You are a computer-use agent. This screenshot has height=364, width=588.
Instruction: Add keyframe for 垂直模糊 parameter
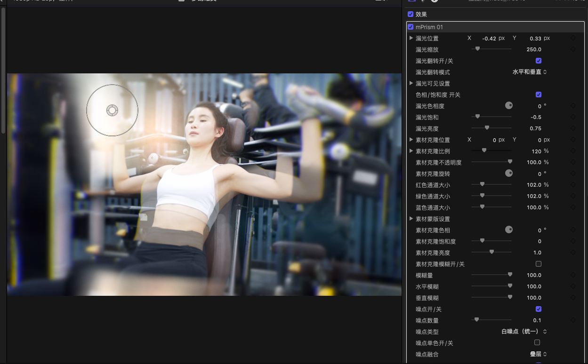pyautogui.click(x=573, y=298)
